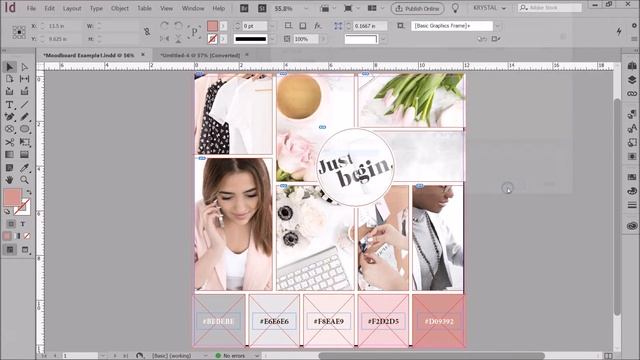Open the File menu

(31, 8)
